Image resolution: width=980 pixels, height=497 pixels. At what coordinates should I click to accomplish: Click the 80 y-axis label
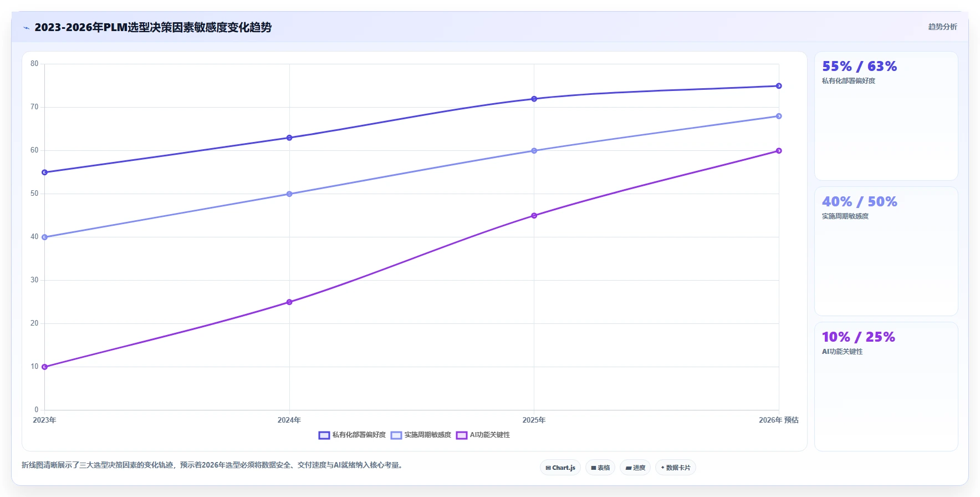tap(34, 64)
